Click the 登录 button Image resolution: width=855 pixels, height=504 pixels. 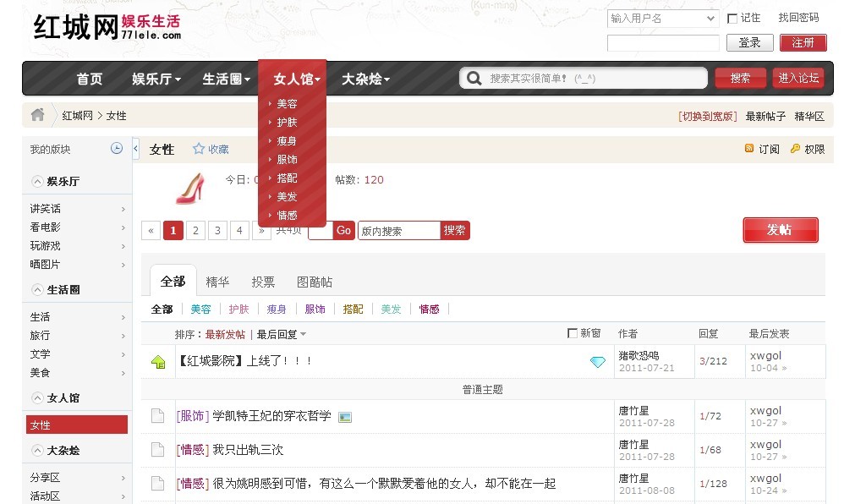(x=750, y=42)
